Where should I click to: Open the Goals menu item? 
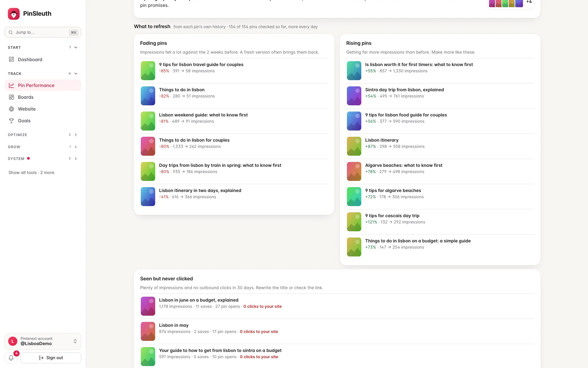(43, 121)
